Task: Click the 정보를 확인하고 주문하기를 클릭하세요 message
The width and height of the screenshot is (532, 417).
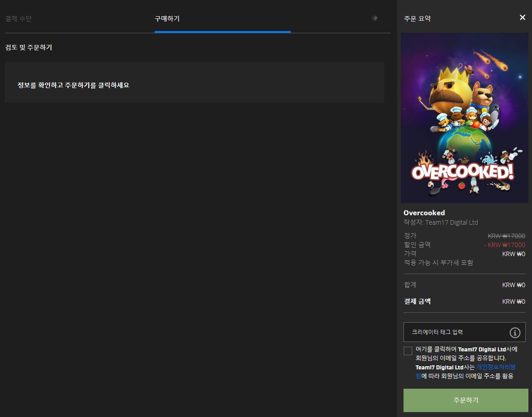Action: click(x=73, y=85)
